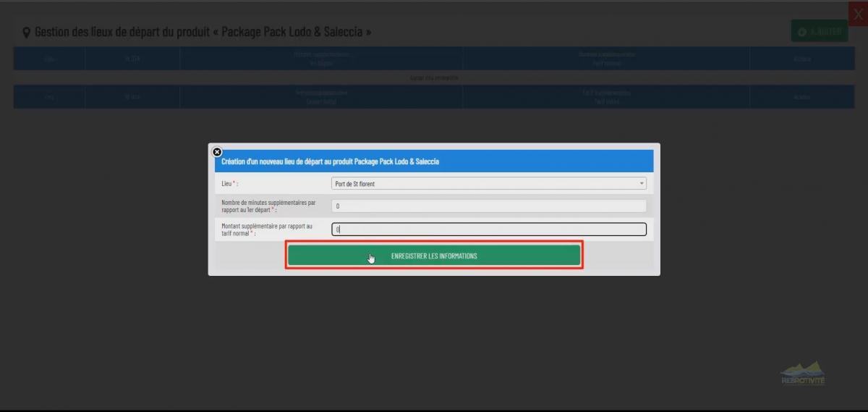Click the dialog title "Création d'un nouveau lieu de départ"
The width and height of the screenshot is (868, 412).
[330, 161]
